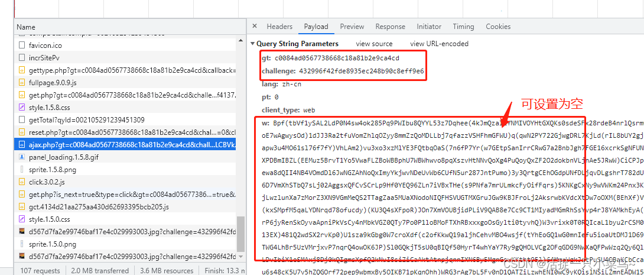Click the panel_loading.1.5.8.gif image icon
The image size is (644, 275).
coord(22,157)
